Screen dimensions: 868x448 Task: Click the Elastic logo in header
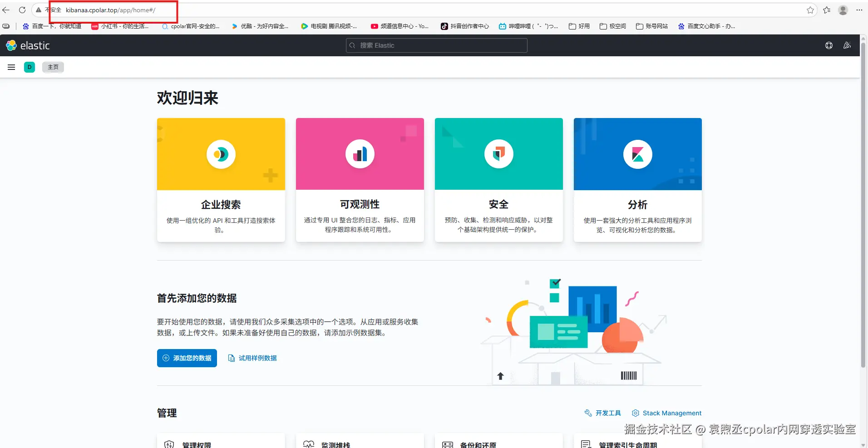point(28,45)
